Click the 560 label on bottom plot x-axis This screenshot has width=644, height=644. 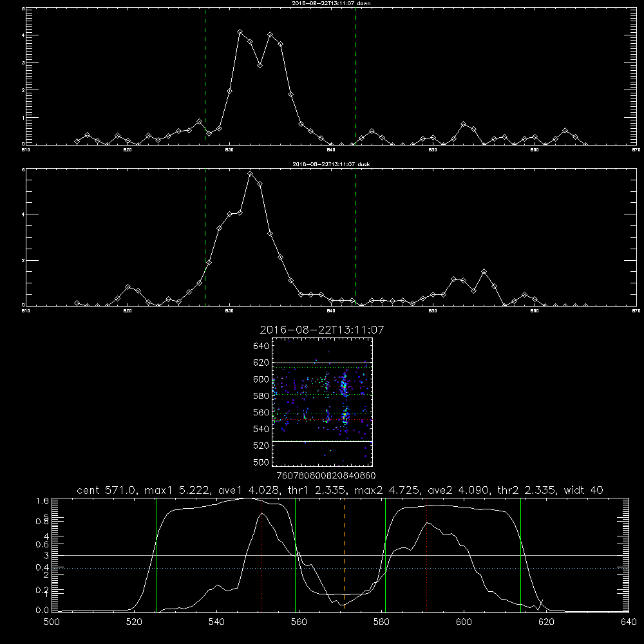pos(299,622)
